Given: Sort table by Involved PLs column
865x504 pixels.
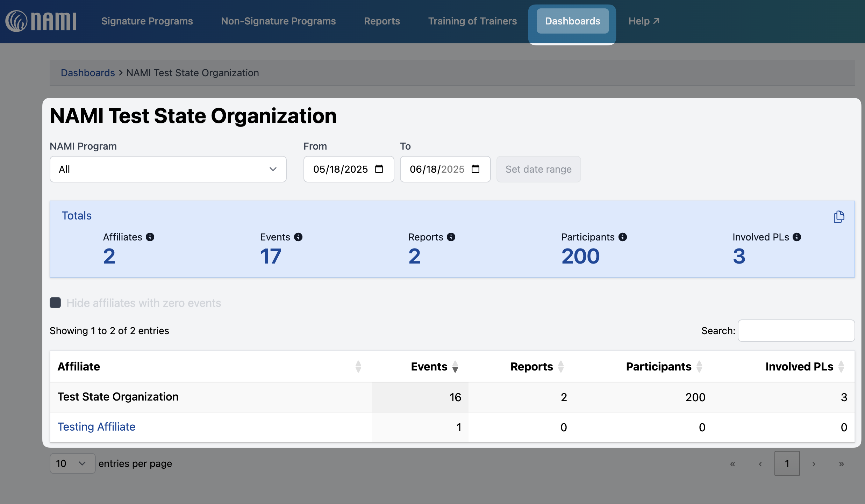Looking at the screenshot, I should [841, 366].
